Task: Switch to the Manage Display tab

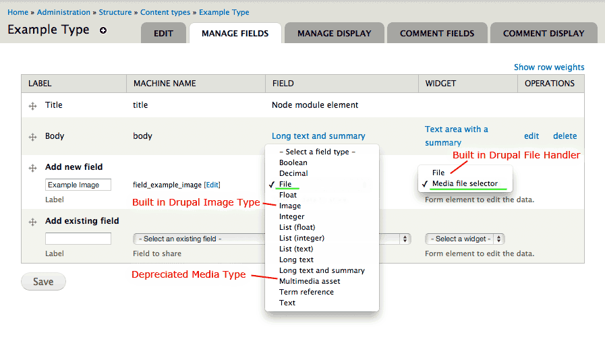Action: [334, 33]
